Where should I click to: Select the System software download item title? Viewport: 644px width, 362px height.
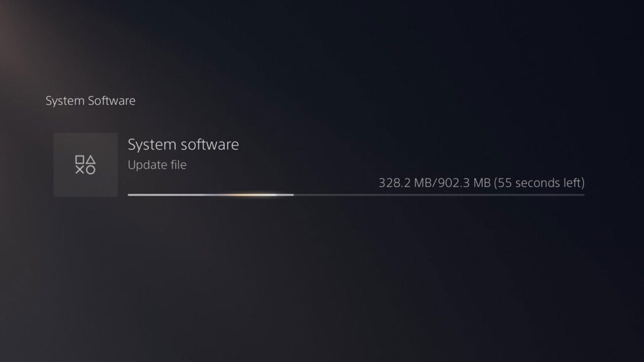pyautogui.click(x=183, y=145)
